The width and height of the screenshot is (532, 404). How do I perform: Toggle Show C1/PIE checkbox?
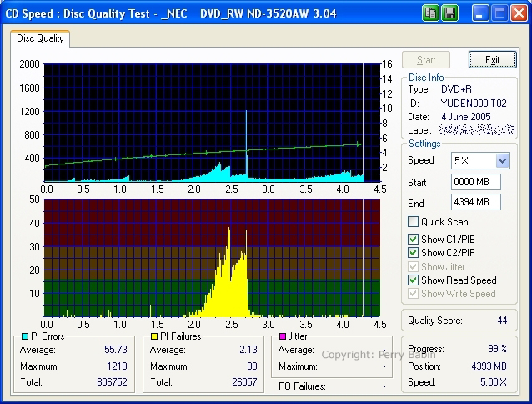[x=413, y=240]
